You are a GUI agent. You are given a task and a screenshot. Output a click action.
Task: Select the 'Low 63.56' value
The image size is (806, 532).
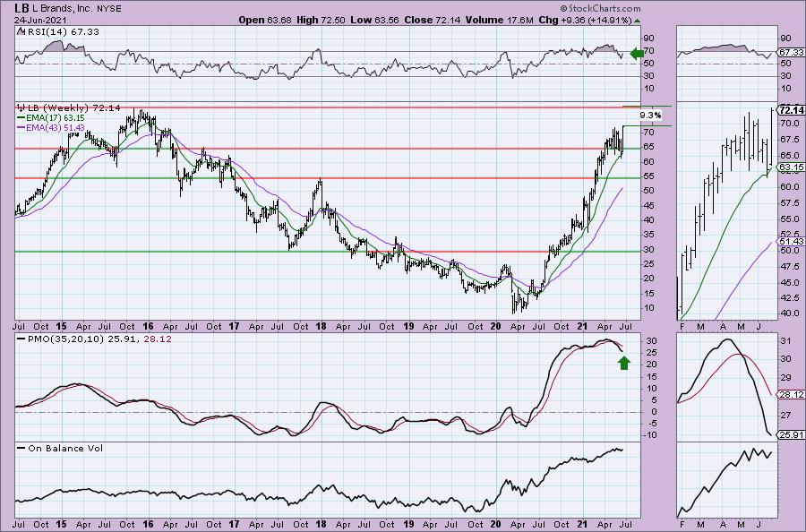click(x=374, y=20)
